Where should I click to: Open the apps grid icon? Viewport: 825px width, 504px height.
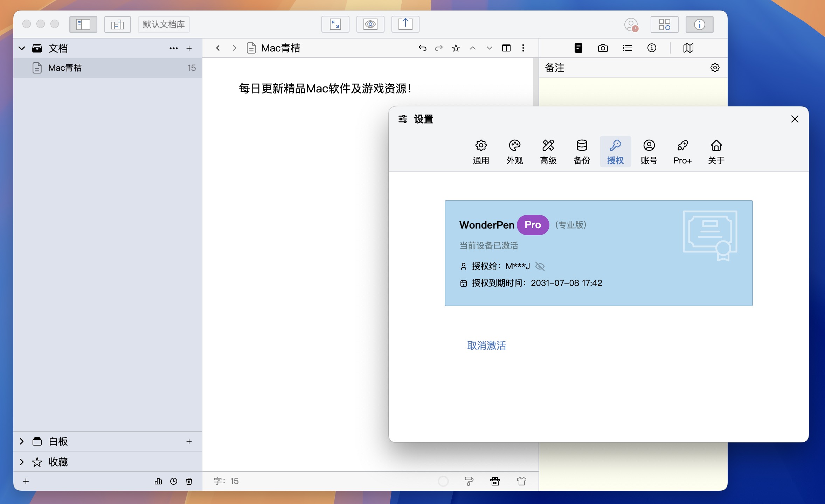coord(664,24)
